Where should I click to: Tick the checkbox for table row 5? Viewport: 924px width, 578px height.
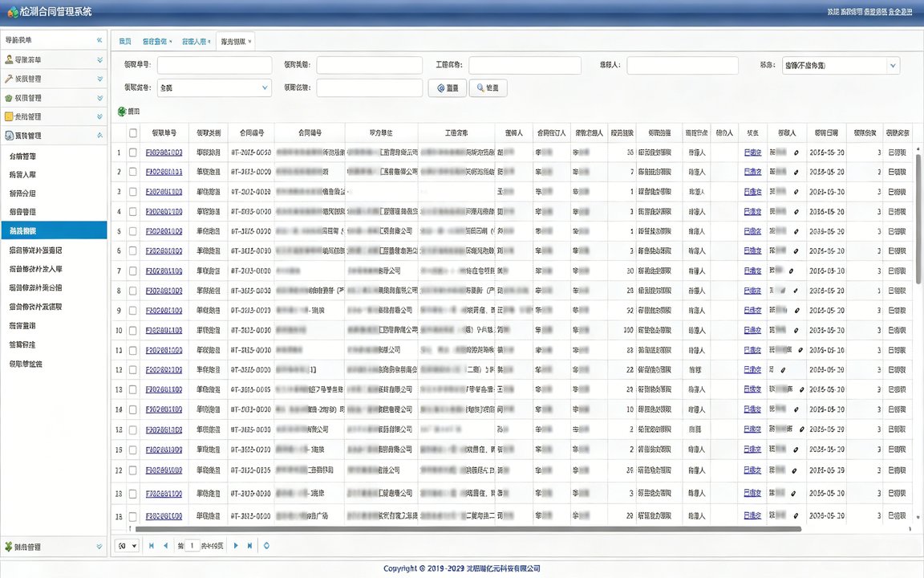(133, 232)
